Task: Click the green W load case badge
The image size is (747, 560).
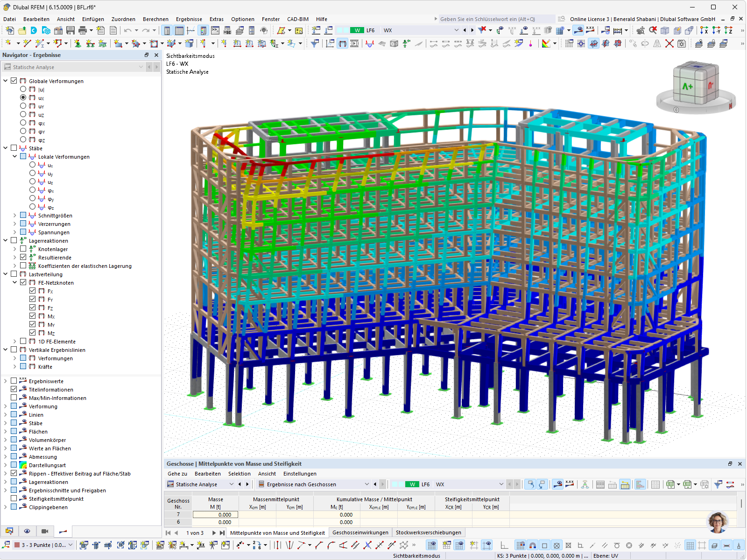Action: click(357, 30)
